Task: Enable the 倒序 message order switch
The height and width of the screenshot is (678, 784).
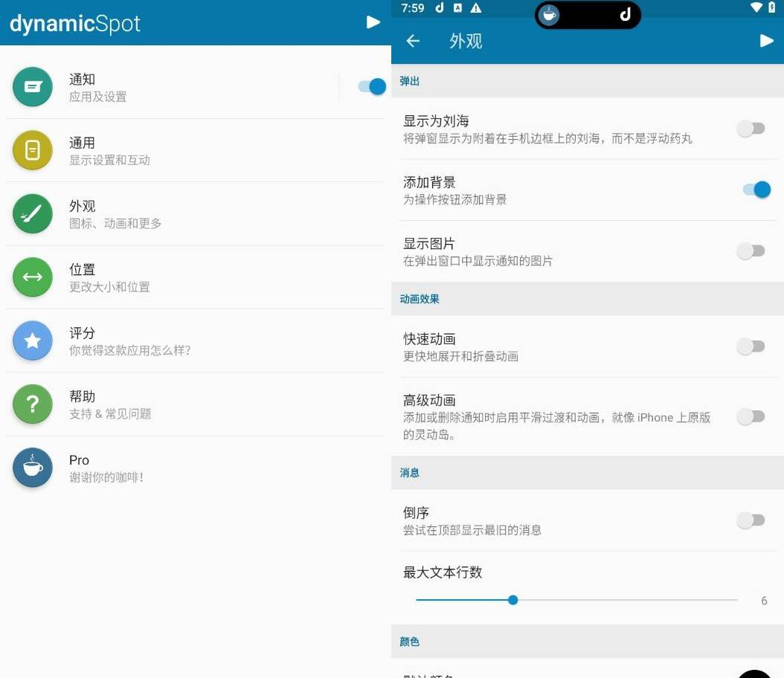Action: click(751, 520)
